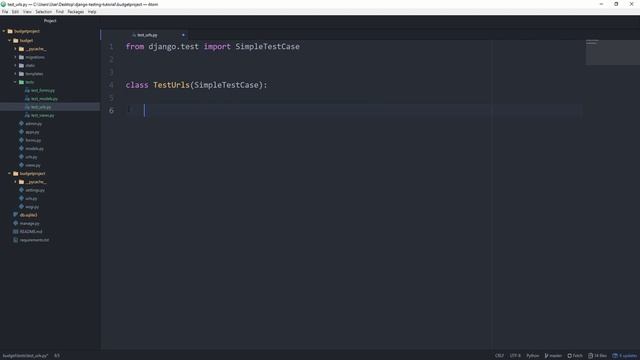Minimize the Atom window
This screenshot has height=360, width=640.
(x=601, y=4)
